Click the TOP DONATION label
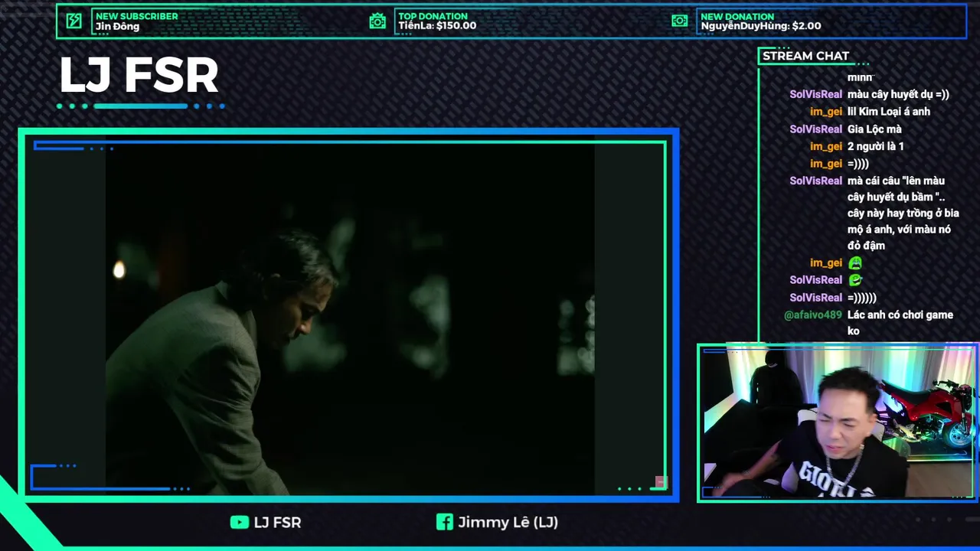Screen dimensions: 980x551 433,16
